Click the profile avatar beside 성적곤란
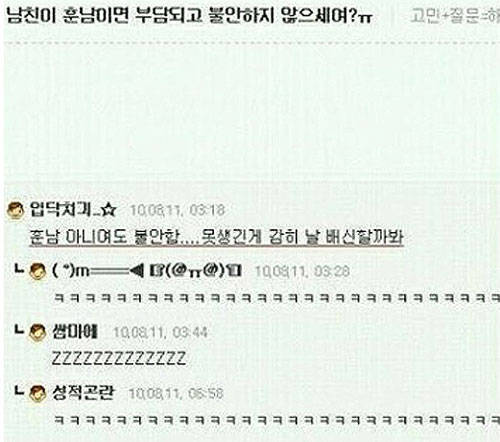The width and height of the screenshot is (500, 442). [38, 394]
